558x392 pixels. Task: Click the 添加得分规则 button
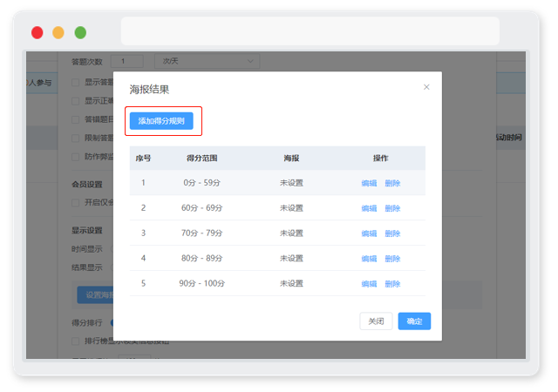pos(161,121)
